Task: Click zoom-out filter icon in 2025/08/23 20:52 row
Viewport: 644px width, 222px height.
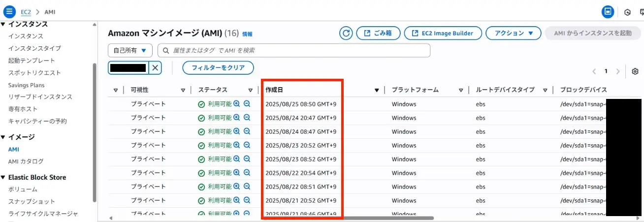Action: click(247, 145)
